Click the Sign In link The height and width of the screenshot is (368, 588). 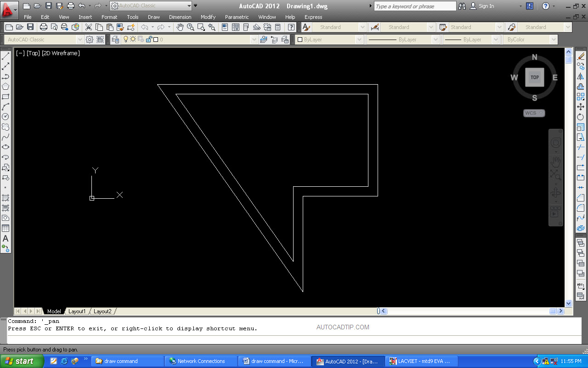(x=486, y=6)
